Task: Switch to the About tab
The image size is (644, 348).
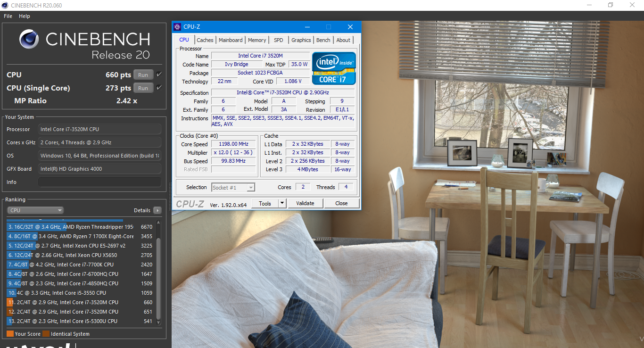Action: (343, 40)
